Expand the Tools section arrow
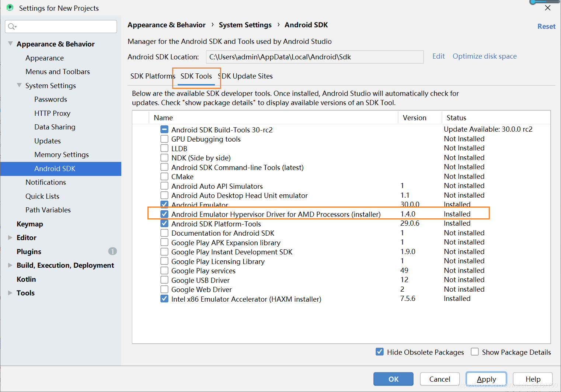 pos(10,293)
